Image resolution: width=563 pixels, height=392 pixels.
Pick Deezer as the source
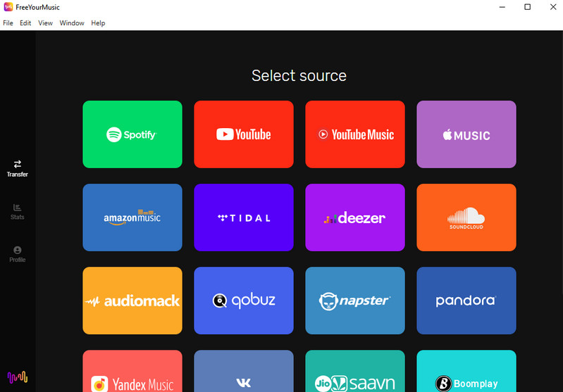(x=354, y=217)
